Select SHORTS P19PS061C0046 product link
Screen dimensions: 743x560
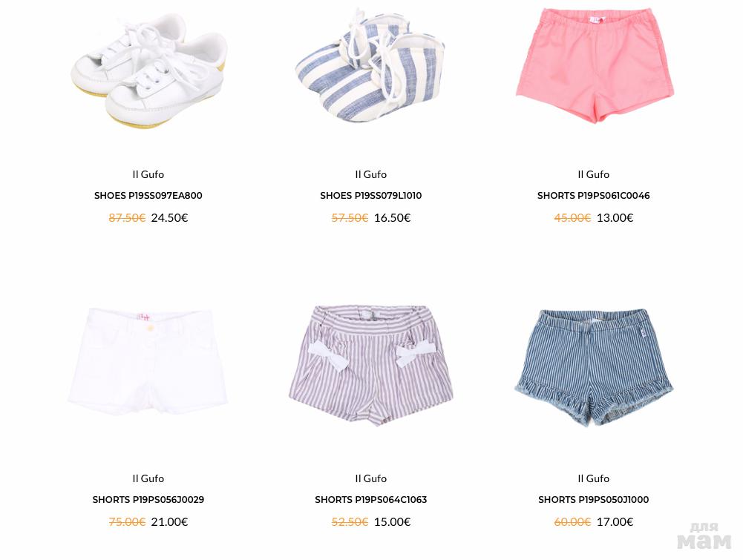tap(593, 196)
